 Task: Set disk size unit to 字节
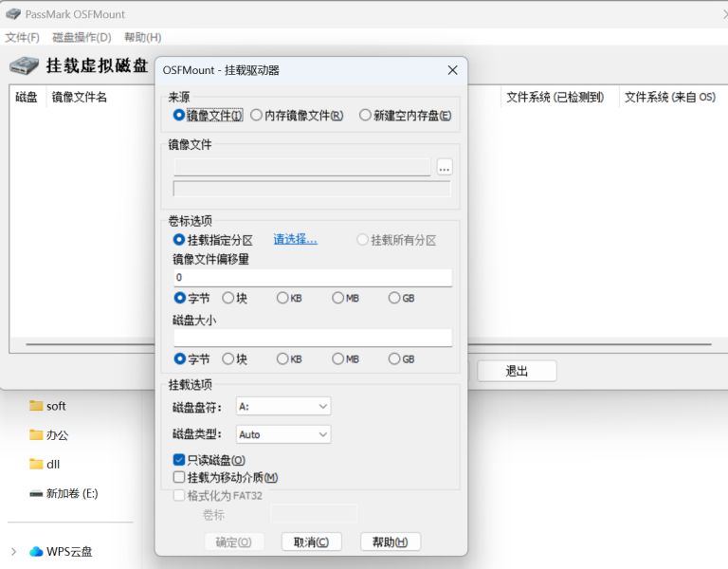point(180,358)
